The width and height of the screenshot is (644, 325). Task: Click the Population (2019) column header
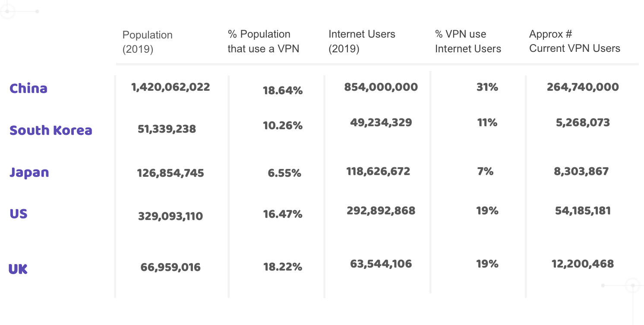tap(148, 42)
